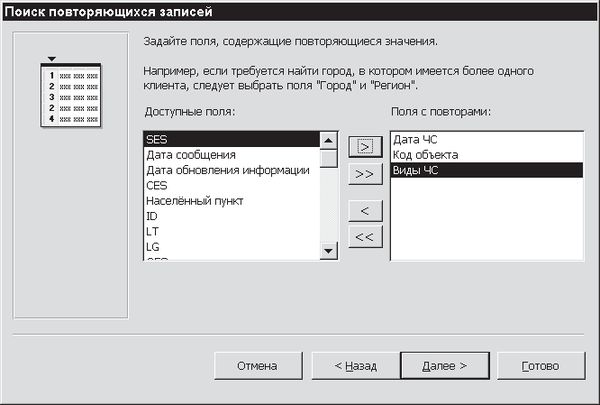
Task: Select SES in the available fields list
Action: point(230,140)
